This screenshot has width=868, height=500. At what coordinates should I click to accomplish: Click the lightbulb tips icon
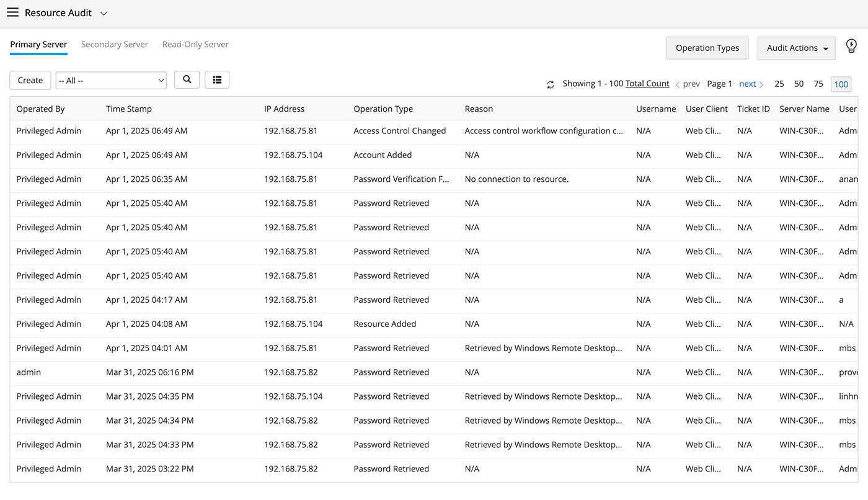click(851, 46)
